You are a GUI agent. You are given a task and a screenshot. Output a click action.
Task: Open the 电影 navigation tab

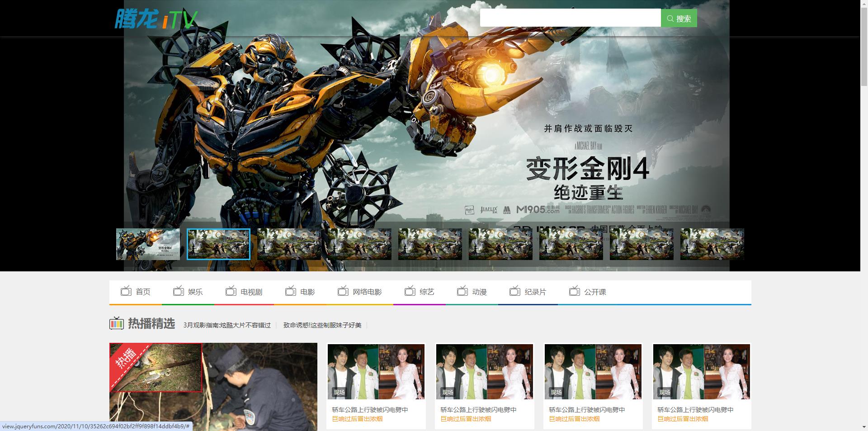300,292
